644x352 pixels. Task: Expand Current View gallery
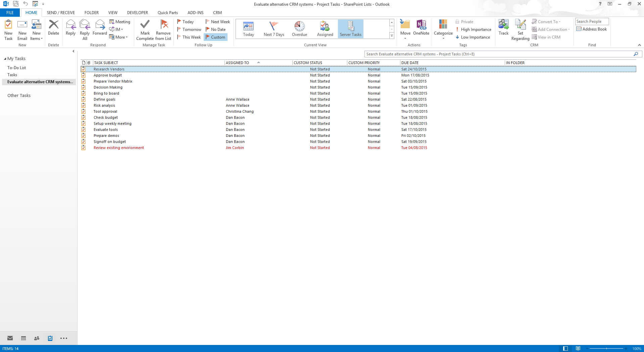(392, 36)
